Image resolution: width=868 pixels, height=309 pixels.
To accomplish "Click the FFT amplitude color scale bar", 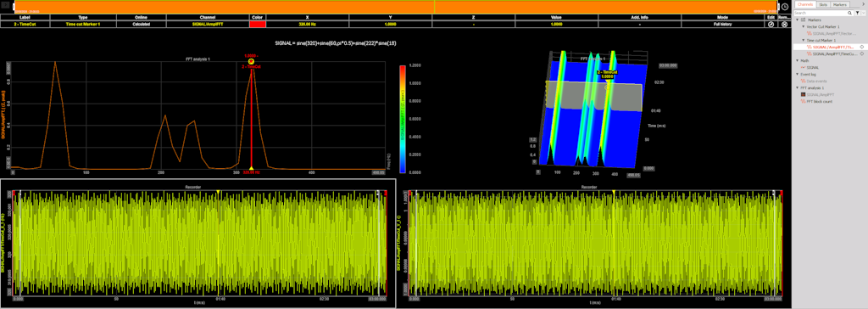I will coord(403,120).
